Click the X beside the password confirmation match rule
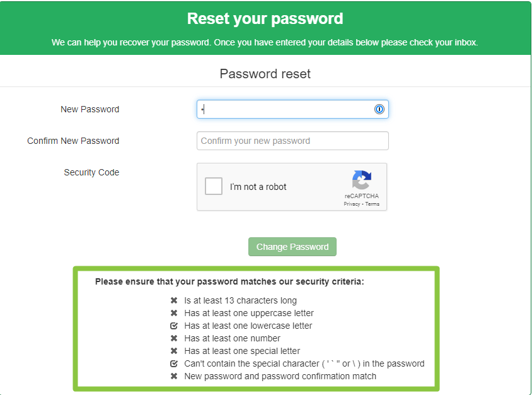Image resolution: width=532 pixels, height=395 pixels. tap(174, 376)
